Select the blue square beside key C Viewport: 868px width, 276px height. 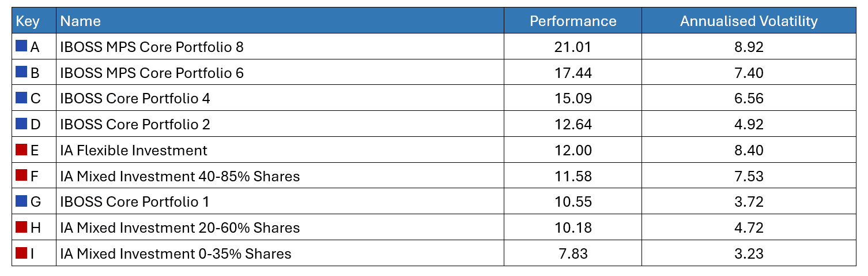tap(21, 98)
